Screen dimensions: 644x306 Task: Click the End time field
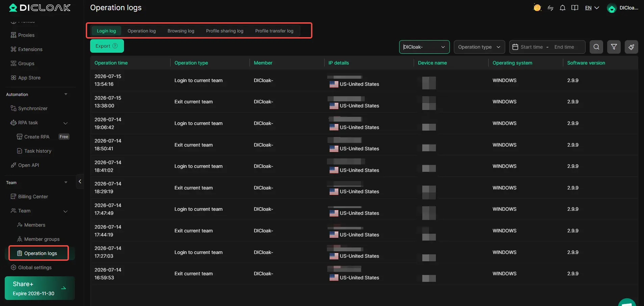[x=564, y=47]
